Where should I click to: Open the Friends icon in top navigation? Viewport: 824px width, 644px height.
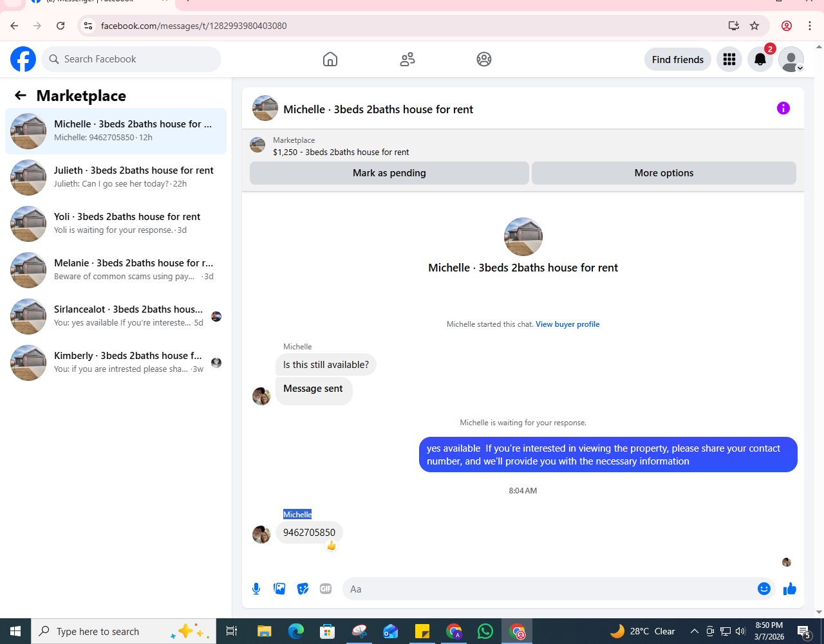(x=407, y=59)
